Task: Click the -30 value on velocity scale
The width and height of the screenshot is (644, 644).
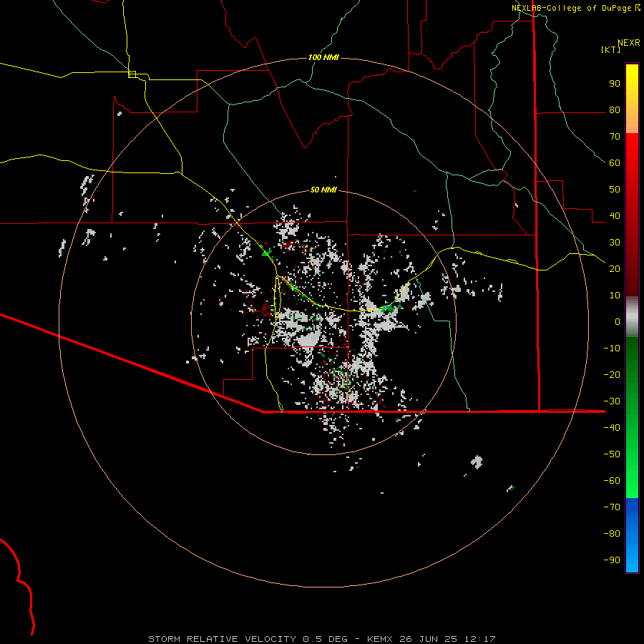Action: pos(612,401)
